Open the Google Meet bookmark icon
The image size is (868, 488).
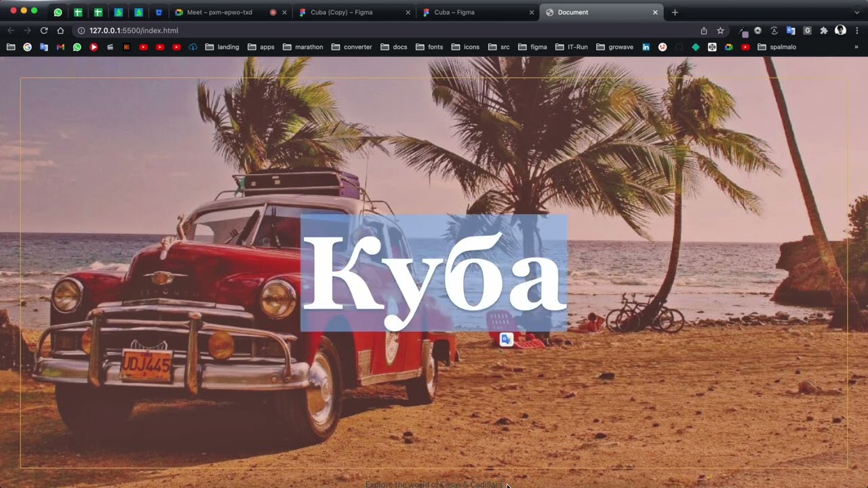point(728,47)
